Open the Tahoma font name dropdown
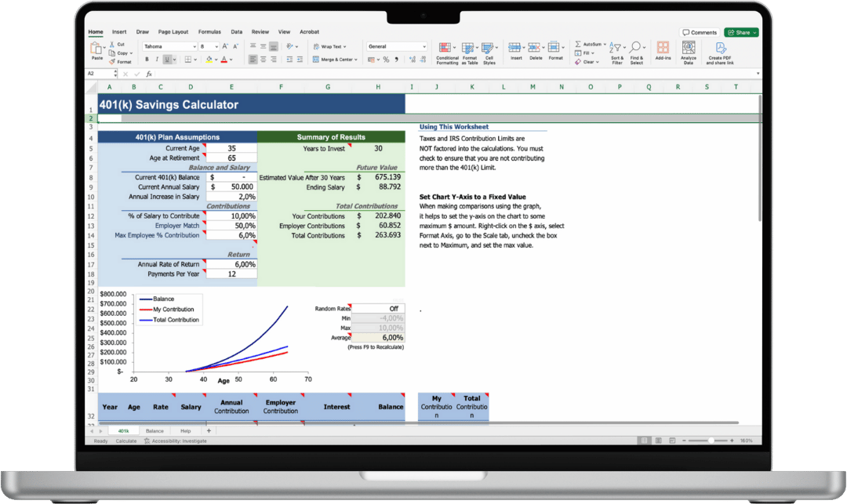Screen dimensions: 847x504 coord(169,46)
